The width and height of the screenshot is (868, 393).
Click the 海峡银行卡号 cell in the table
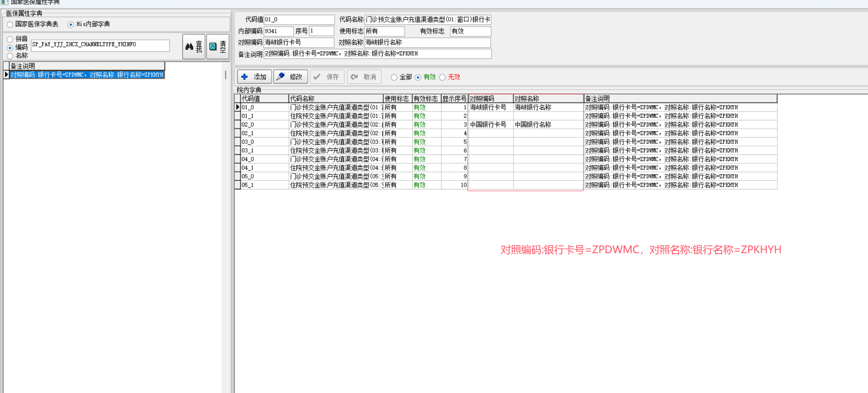491,107
